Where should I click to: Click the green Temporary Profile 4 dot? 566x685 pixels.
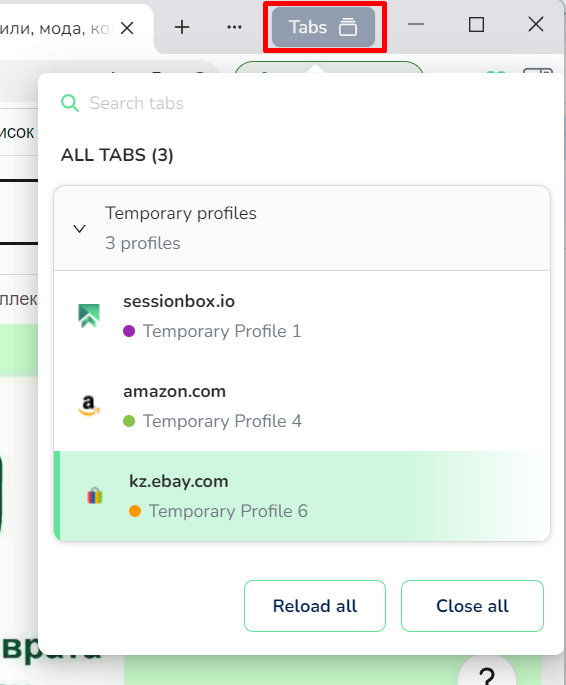129,421
